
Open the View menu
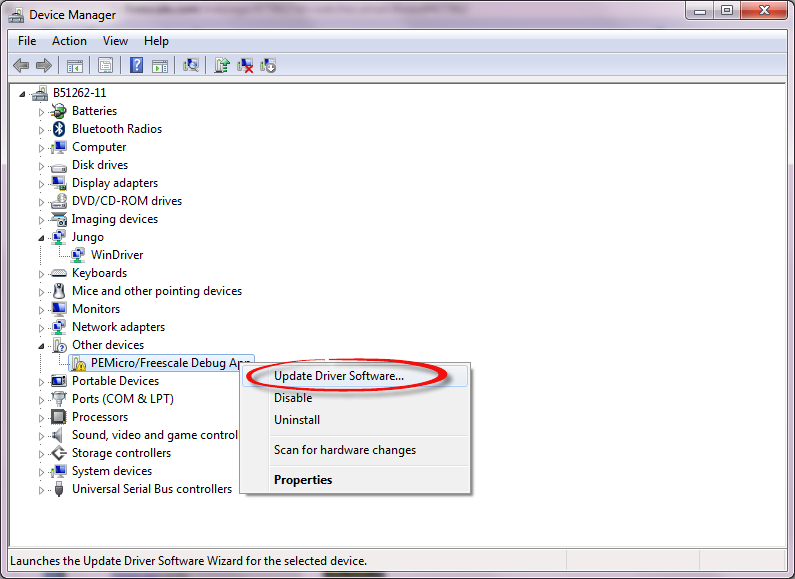pos(115,41)
